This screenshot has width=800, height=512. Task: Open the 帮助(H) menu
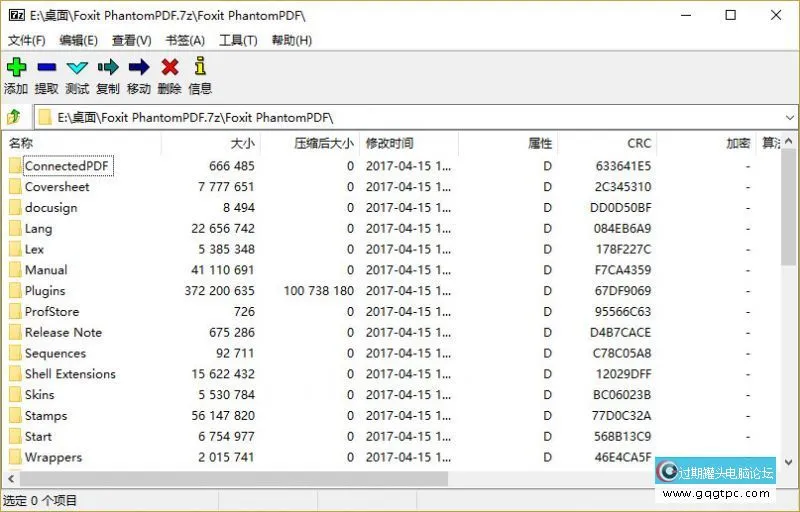[x=292, y=40]
